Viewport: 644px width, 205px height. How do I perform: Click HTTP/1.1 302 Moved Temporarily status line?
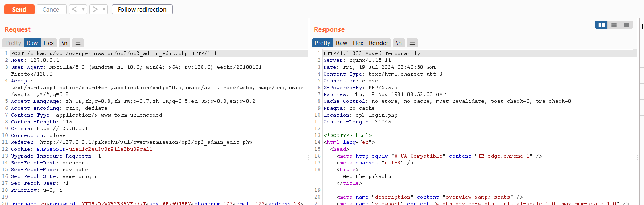point(372,53)
